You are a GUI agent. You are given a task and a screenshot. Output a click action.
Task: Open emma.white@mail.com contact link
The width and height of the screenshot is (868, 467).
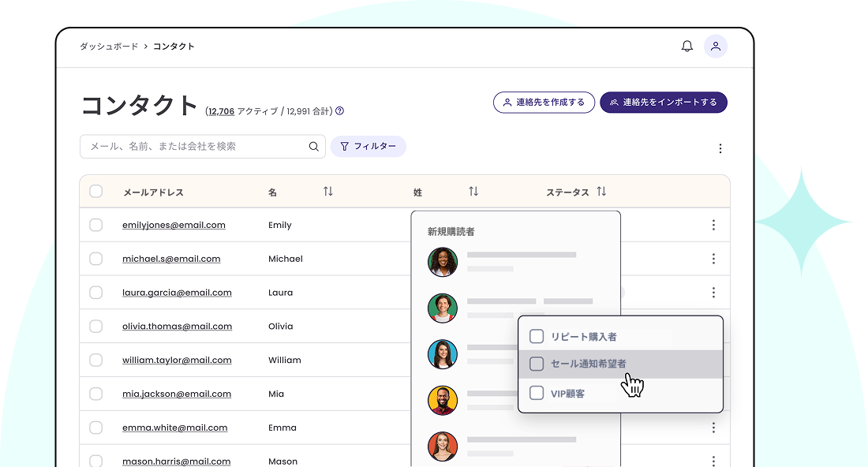pos(175,428)
